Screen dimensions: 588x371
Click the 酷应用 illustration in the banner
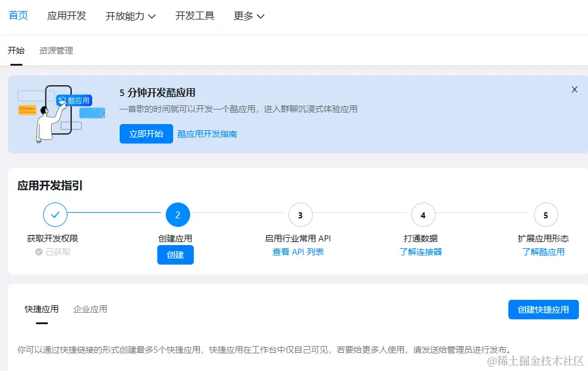tap(61, 114)
